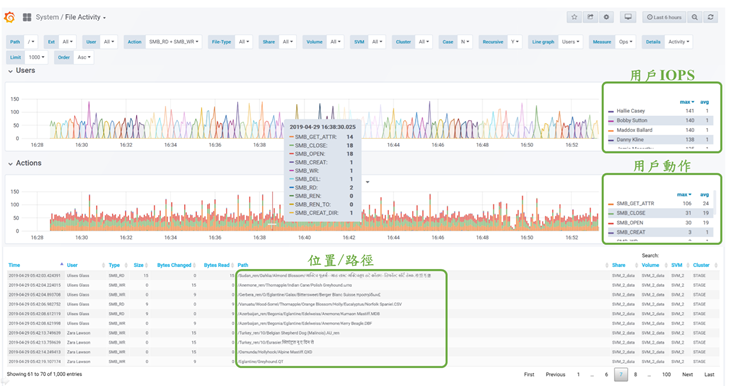The image size is (729, 386).
Task: Open the Action SMB_RD + SMB_WR dropdown
Action: [x=173, y=42]
